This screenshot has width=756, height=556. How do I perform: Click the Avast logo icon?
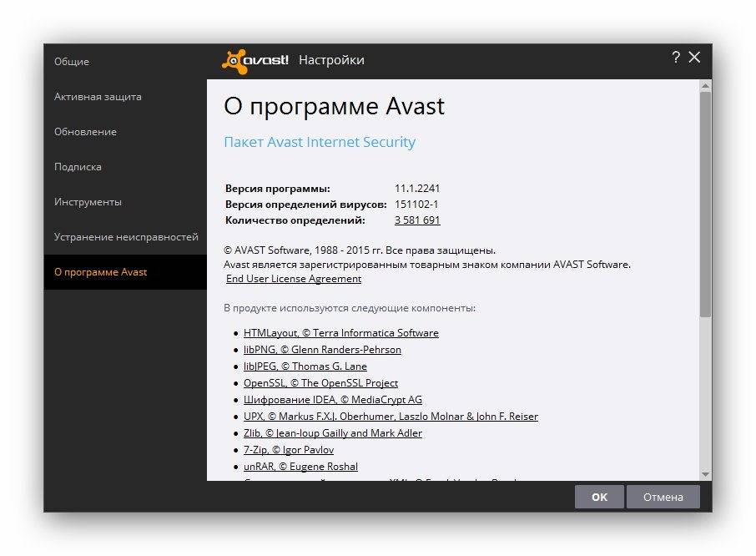(255, 61)
